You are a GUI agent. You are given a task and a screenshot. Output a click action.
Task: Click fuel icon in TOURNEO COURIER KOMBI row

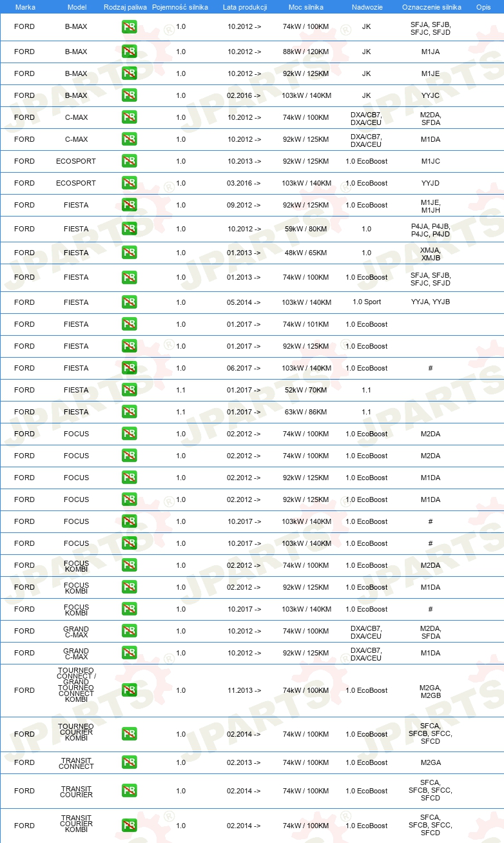tap(130, 734)
